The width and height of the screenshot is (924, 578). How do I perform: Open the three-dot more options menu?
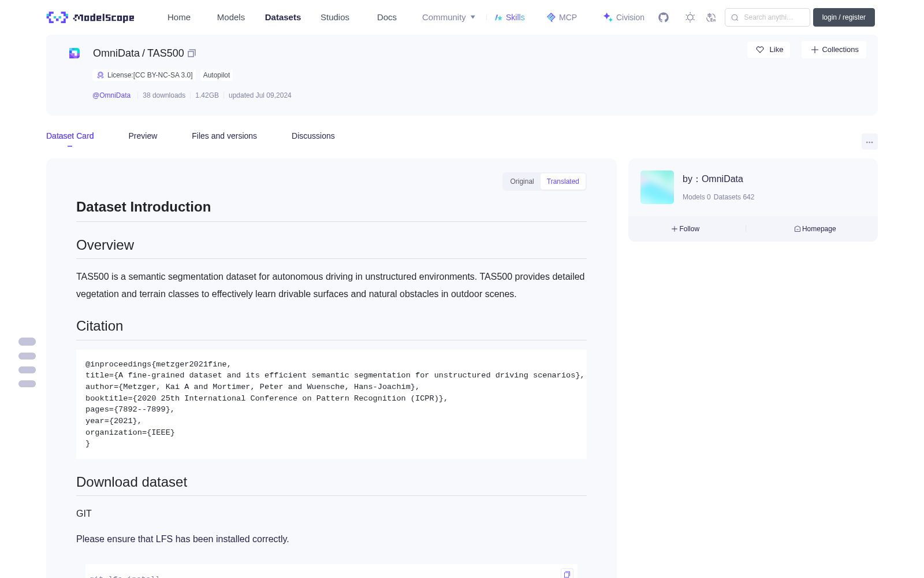[869, 142]
